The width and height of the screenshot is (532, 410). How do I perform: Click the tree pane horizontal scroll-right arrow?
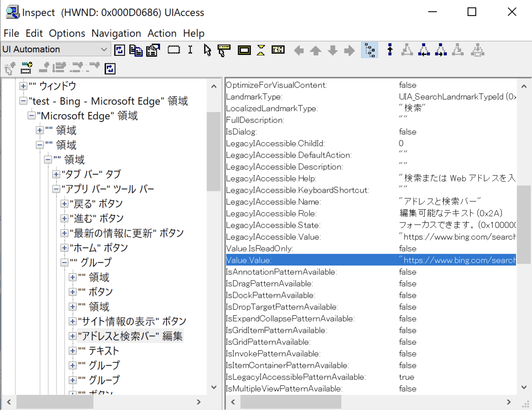coord(199,402)
